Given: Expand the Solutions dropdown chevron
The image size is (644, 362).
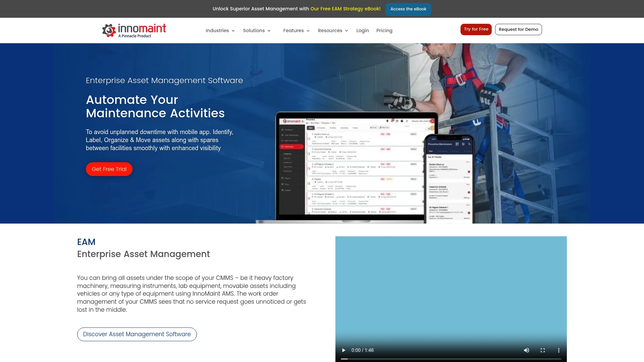Looking at the screenshot, I should 269,31.
